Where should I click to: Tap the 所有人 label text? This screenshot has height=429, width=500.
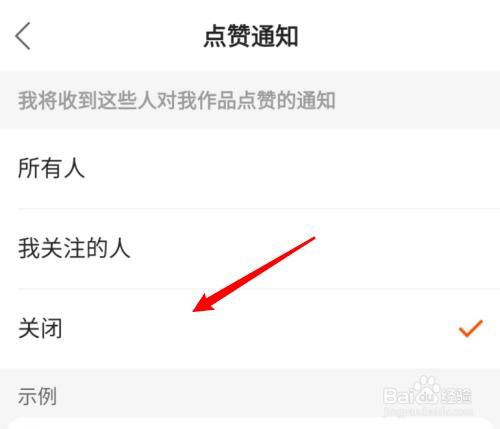pyautogui.click(x=51, y=168)
